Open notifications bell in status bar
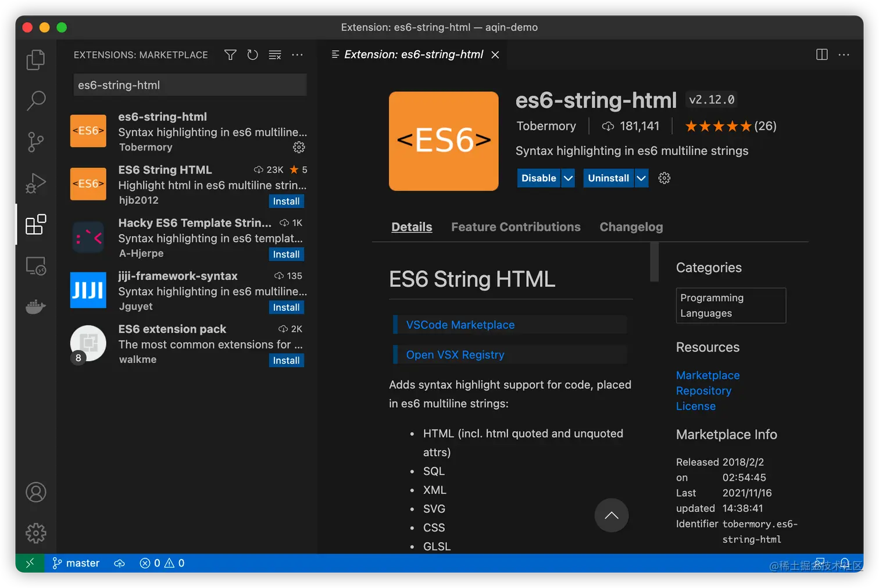This screenshot has height=588, width=879. (x=845, y=563)
